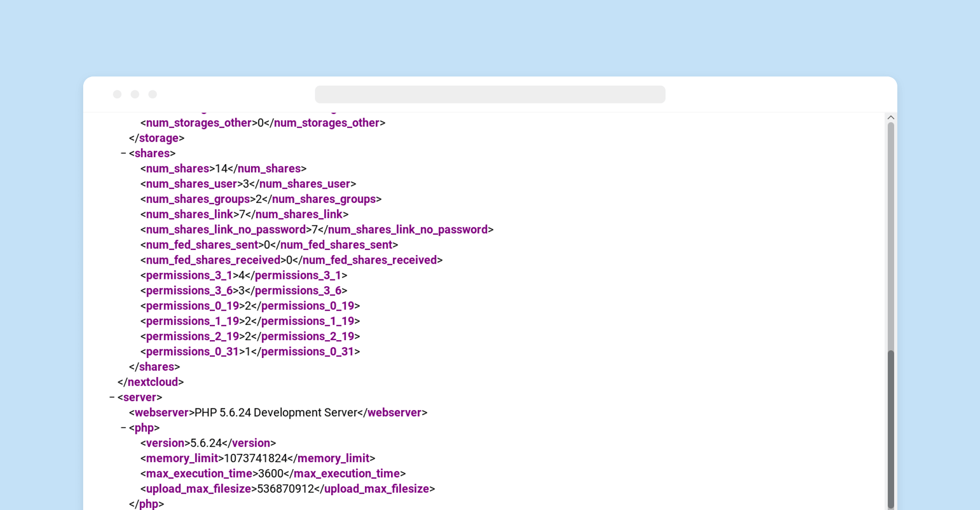
Task: Collapse the shares XML node
Action: pyautogui.click(x=124, y=154)
